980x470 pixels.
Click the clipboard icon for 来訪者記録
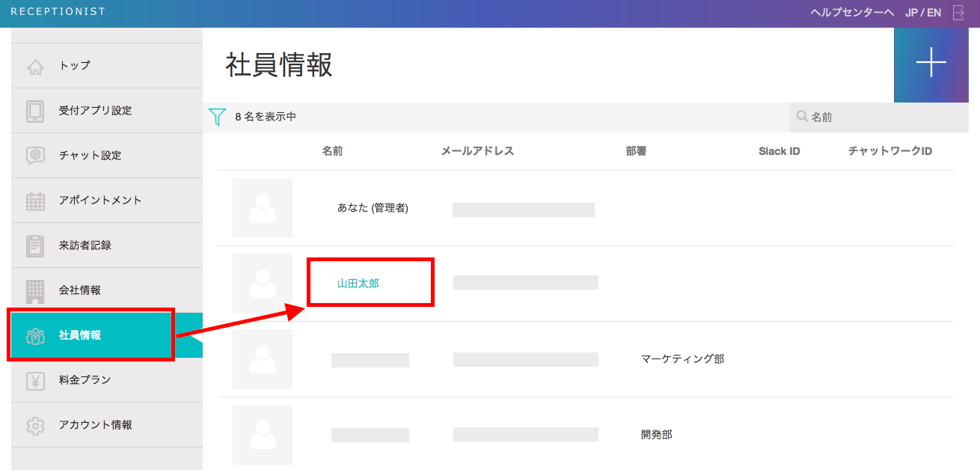coord(35,245)
